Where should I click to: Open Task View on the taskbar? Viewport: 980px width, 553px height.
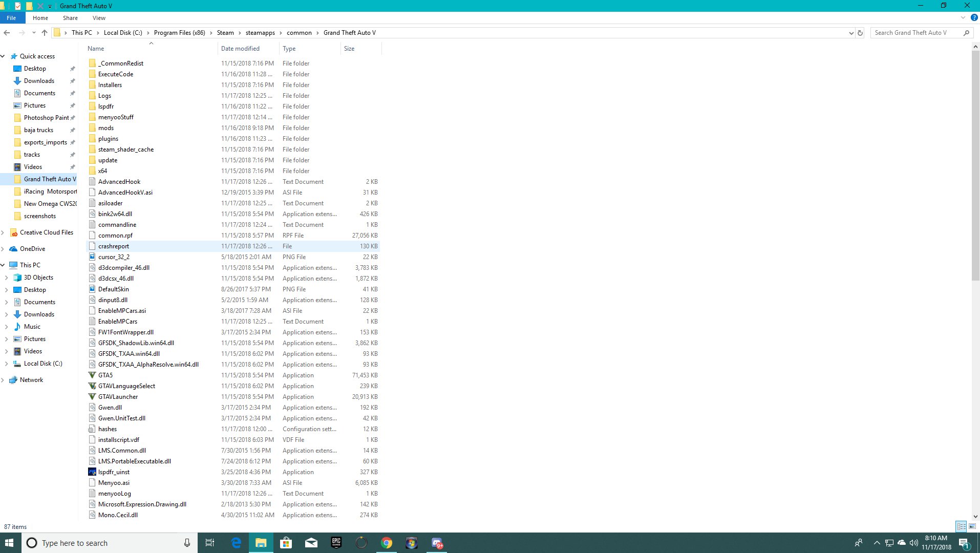210,543
